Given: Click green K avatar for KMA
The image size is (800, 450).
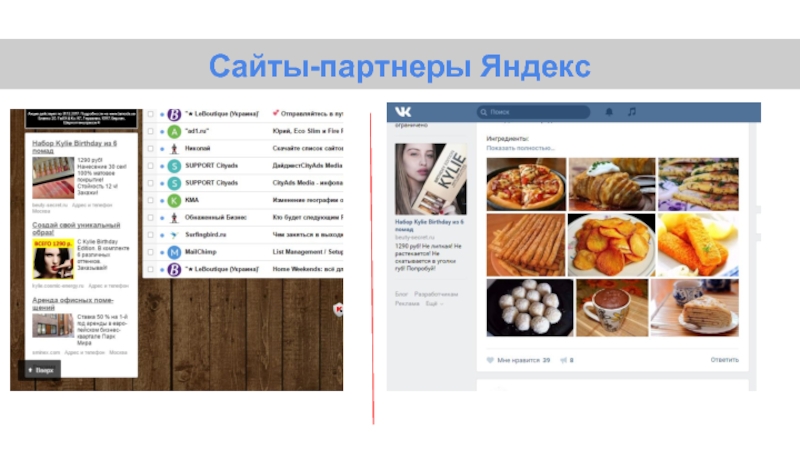Looking at the screenshot, I should (174, 201).
